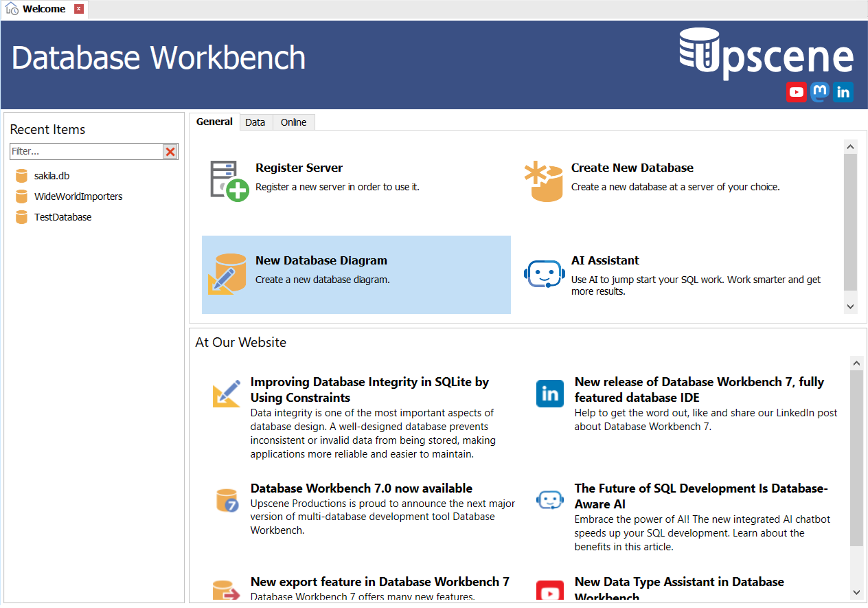Click the New export feature article icon
This screenshot has height=608, width=868.
pyautogui.click(x=226, y=592)
